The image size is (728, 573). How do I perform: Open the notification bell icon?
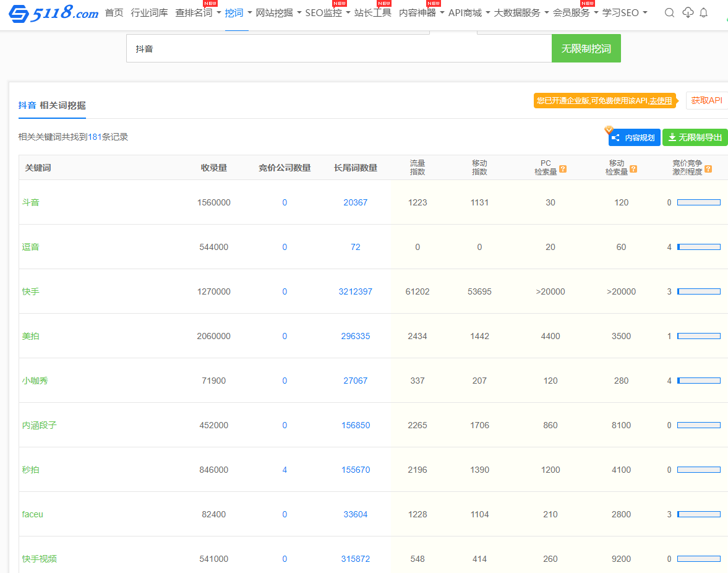coord(703,12)
